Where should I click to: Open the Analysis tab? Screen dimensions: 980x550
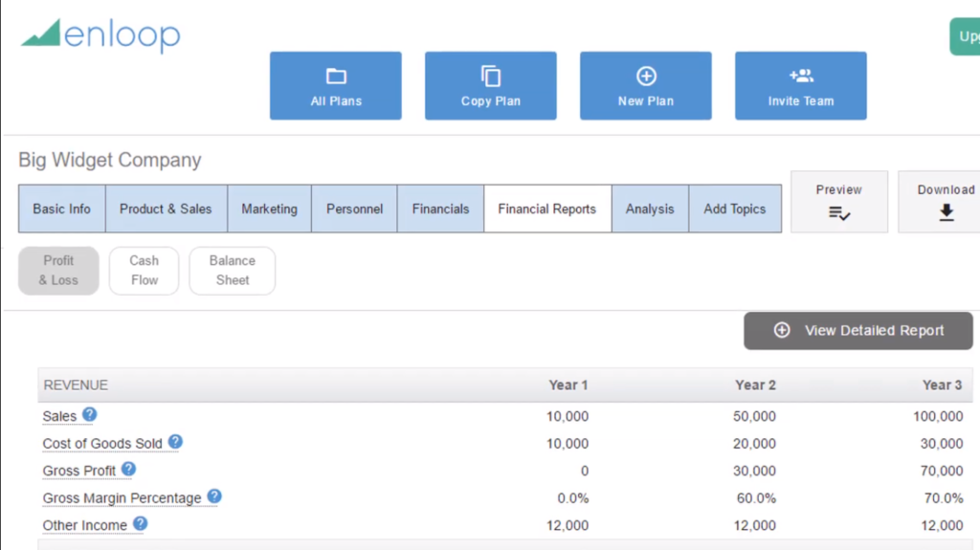[650, 209]
